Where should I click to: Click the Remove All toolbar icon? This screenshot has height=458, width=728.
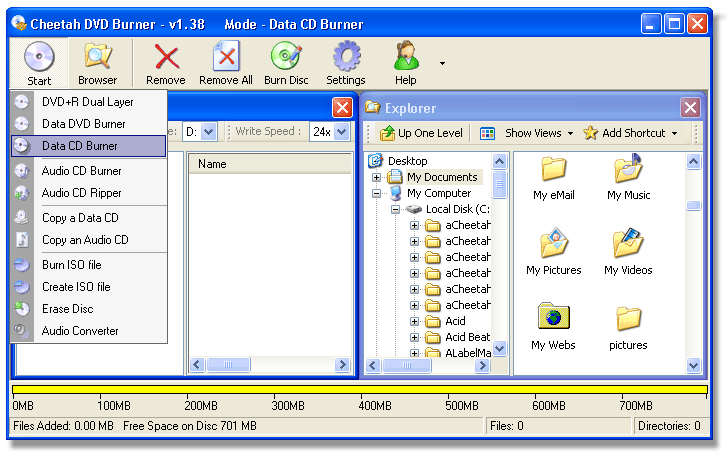click(226, 63)
